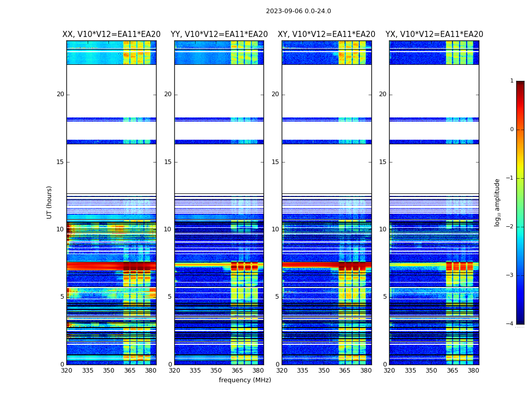The image size is (532, 405).
Task: Click the 20 hour tick beside YY plot
Action: 168,94
